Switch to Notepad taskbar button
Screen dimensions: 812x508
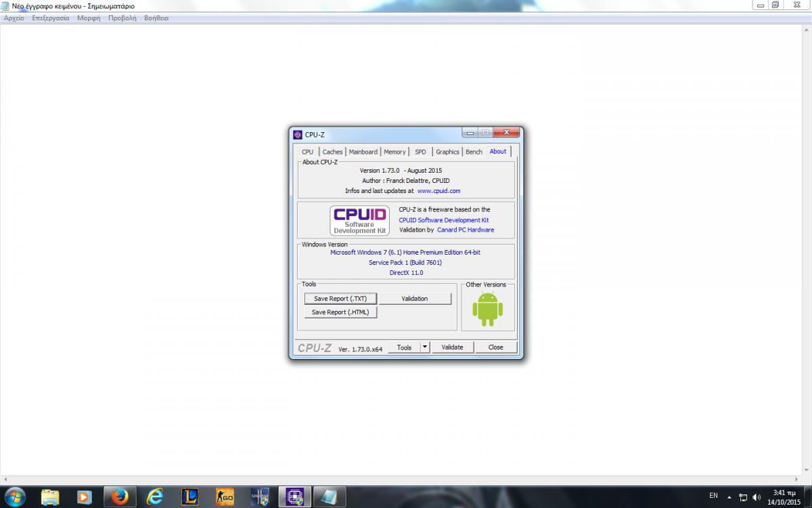pos(330,497)
